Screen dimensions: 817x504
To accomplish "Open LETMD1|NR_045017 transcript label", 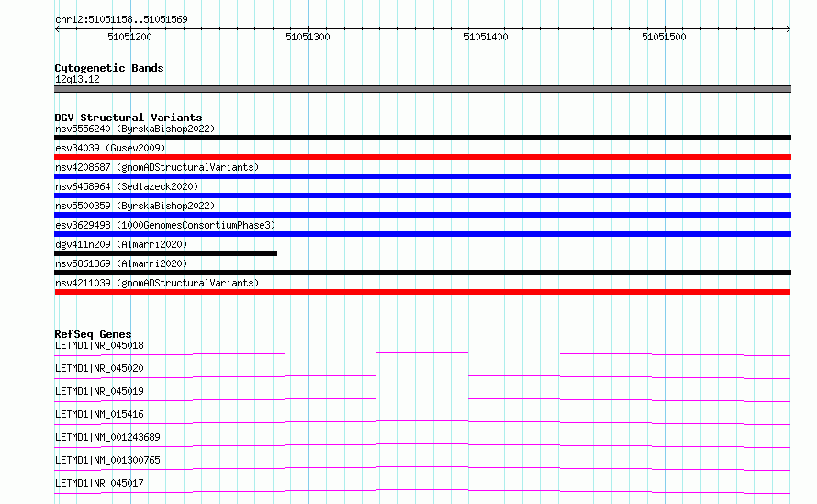I will (99, 483).
